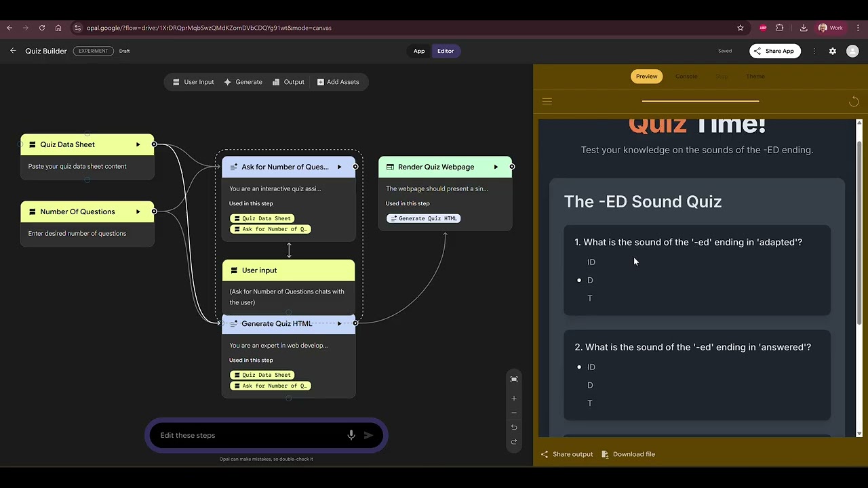
Task: Restart the preview with the refresh icon
Action: coord(854,102)
